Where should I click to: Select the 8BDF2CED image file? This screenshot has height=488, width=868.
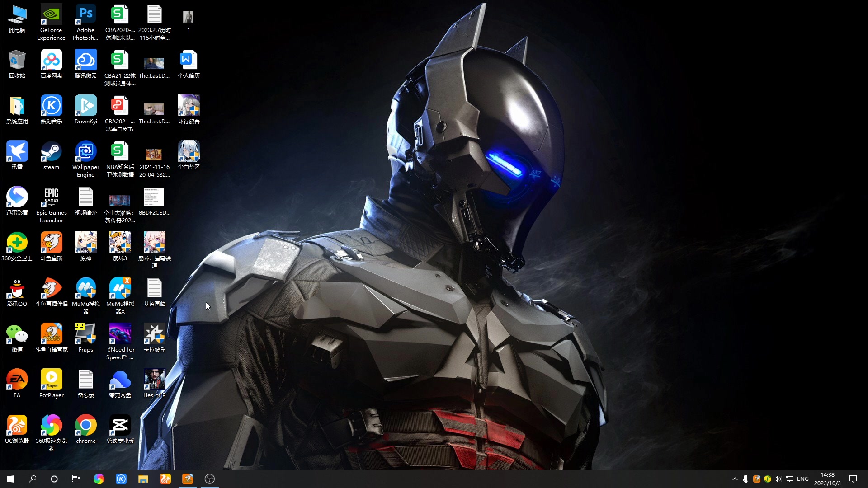[x=155, y=202]
